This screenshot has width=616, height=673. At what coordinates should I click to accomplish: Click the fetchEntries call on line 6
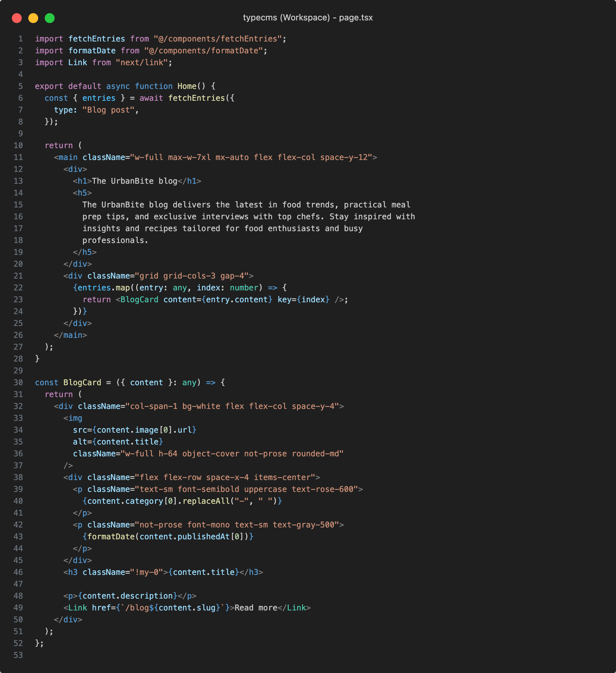[196, 98]
